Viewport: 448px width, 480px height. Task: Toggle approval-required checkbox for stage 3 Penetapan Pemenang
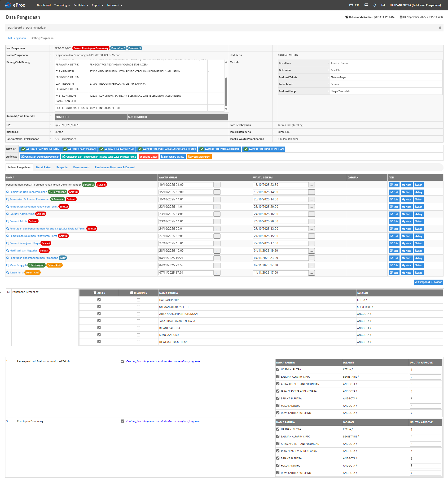click(123, 421)
